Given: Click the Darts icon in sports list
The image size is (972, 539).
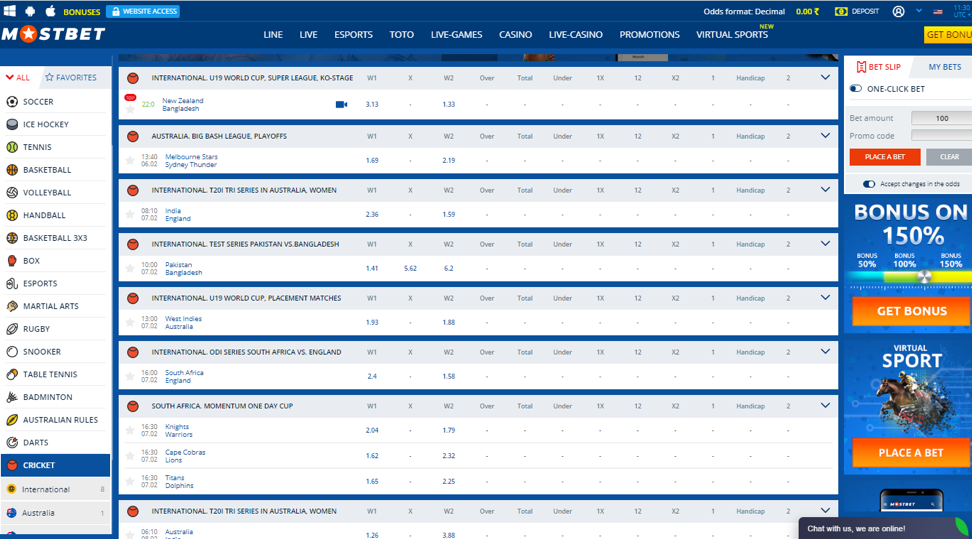Looking at the screenshot, I should [12, 443].
